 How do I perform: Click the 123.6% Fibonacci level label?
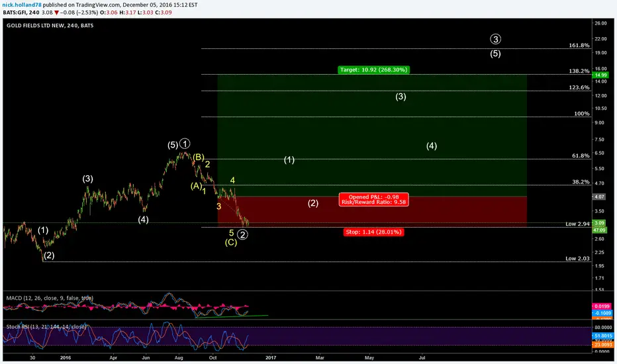(579, 87)
